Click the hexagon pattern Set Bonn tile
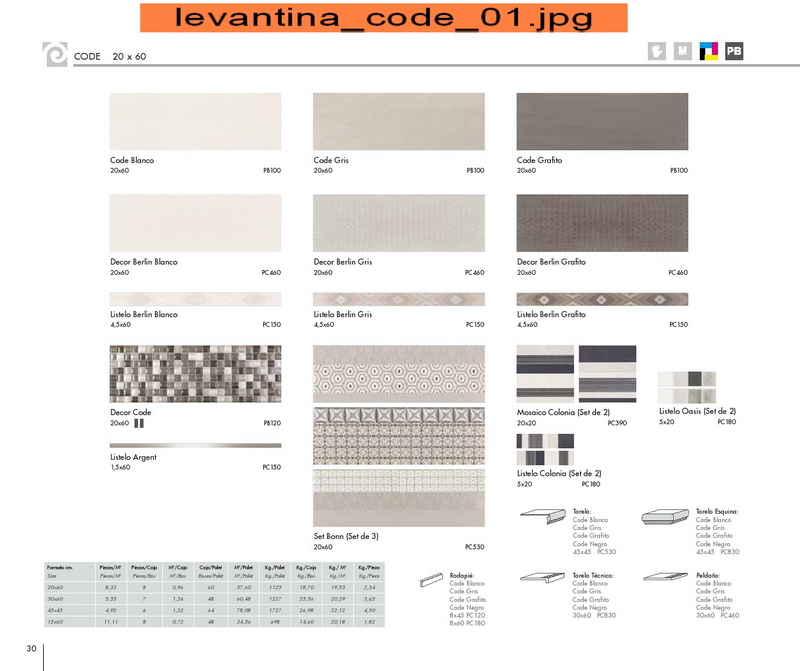 [x=399, y=374]
